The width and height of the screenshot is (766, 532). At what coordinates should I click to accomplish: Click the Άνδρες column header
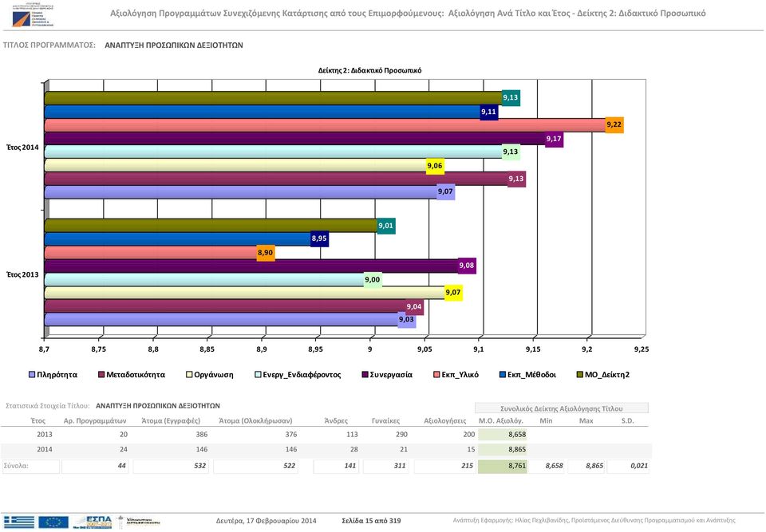click(x=336, y=420)
